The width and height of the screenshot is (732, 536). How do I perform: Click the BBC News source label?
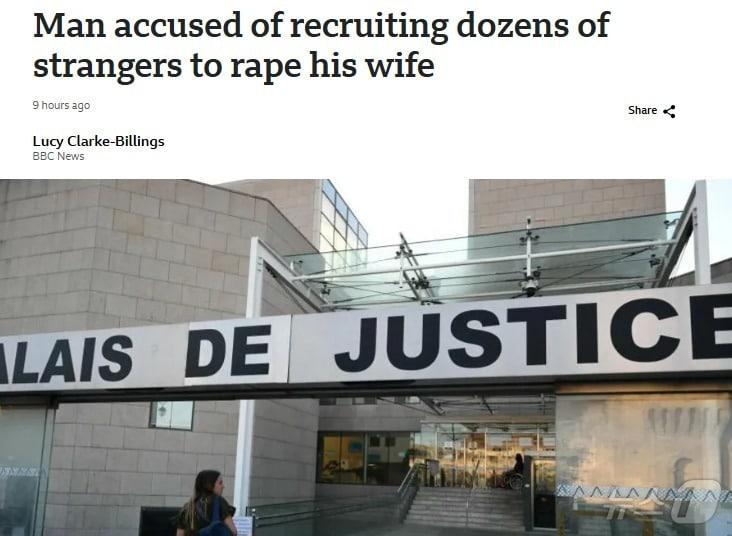[58, 156]
